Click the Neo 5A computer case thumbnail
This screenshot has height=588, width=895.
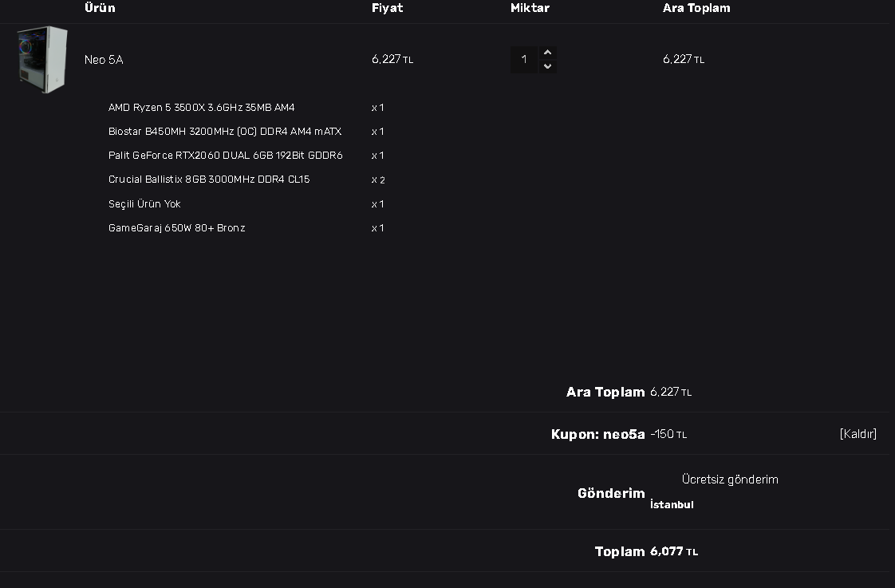tap(42, 60)
